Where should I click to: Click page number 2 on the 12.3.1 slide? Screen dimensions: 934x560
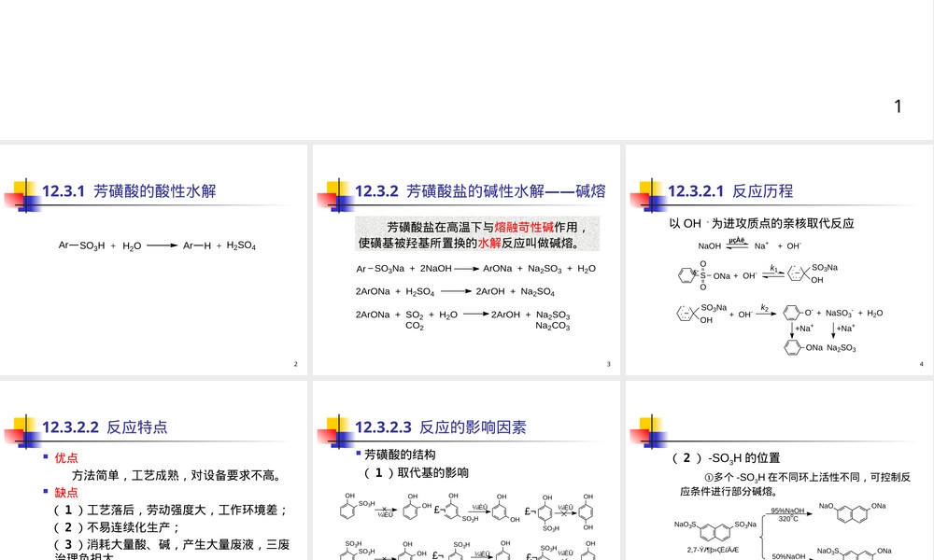click(x=295, y=364)
